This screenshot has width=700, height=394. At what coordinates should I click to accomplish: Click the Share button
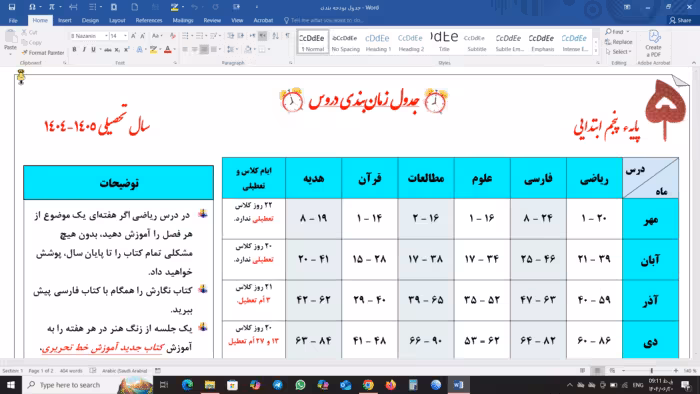click(680, 21)
